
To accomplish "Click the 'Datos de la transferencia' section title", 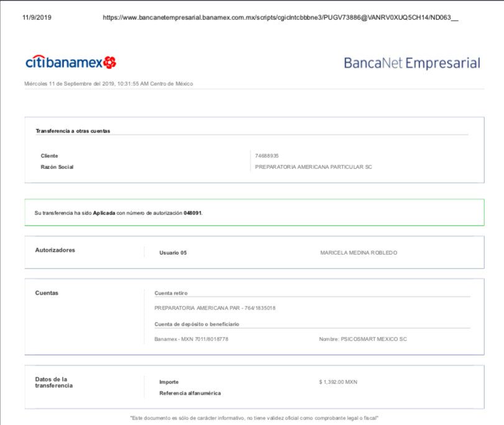I will click(x=53, y=382).
